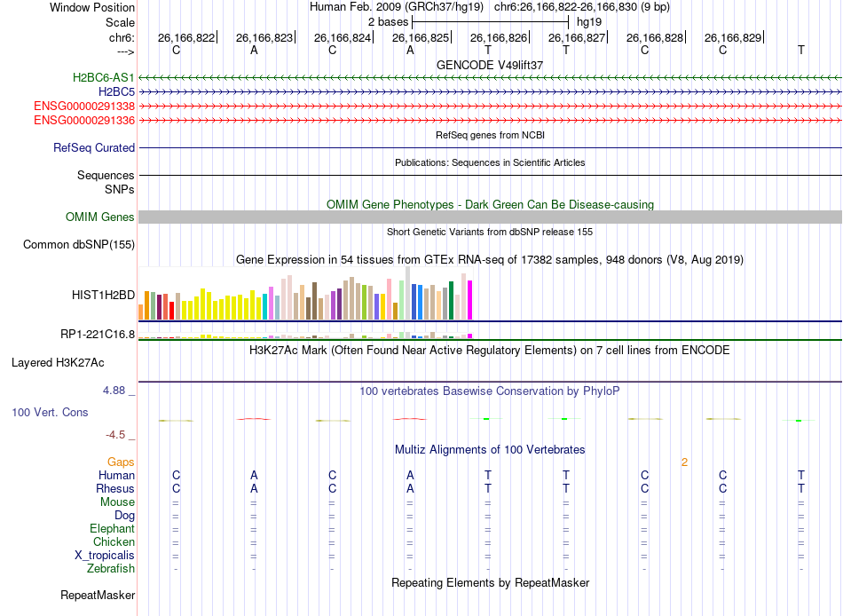
Task: Click the Common dbSNP(155) label
Action: [x=78, y=244]
